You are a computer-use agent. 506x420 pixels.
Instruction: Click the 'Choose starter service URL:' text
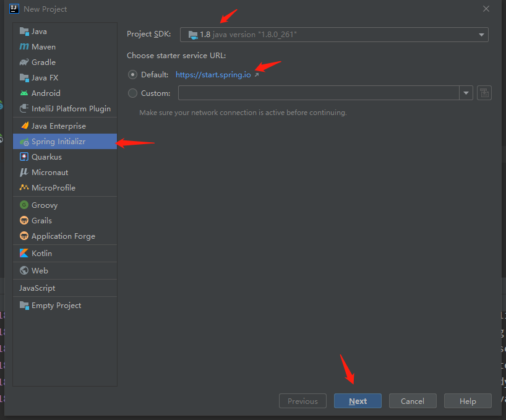pos(176,56)
